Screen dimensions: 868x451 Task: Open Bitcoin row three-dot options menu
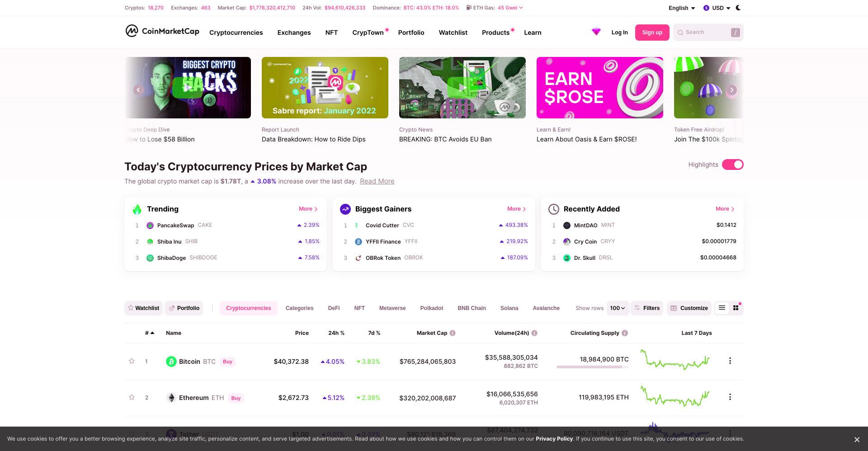click(730, 361)
